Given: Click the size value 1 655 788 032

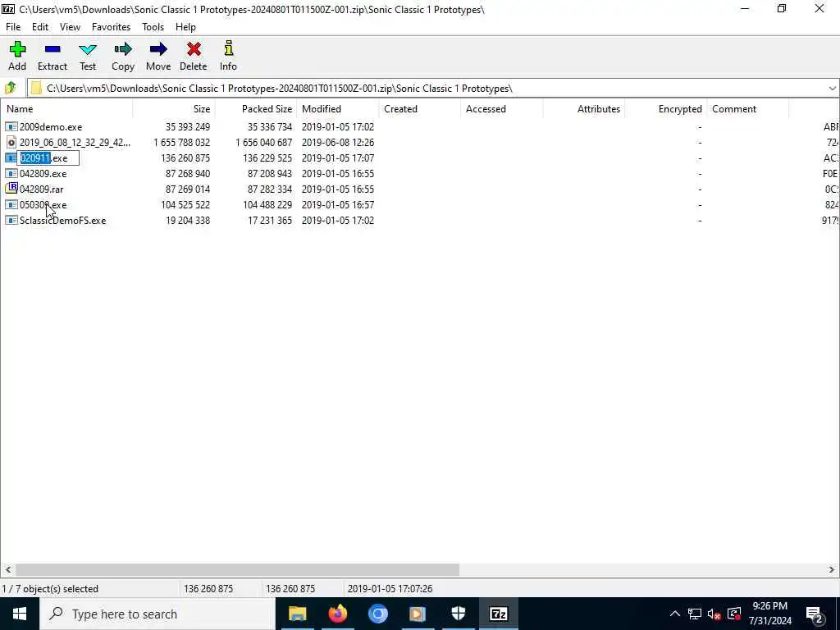Looking at the screenshot, I should coord(181,143).
